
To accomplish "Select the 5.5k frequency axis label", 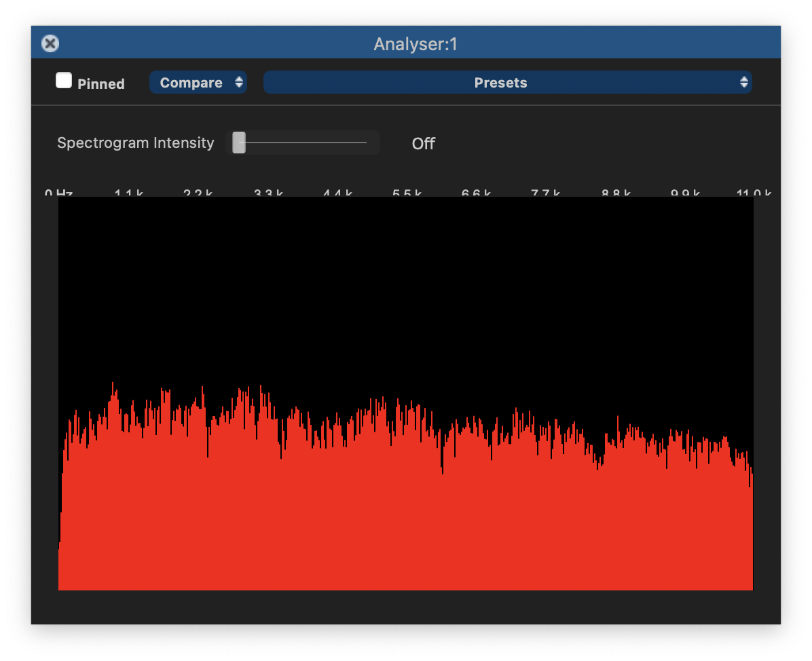I will 407,193.
